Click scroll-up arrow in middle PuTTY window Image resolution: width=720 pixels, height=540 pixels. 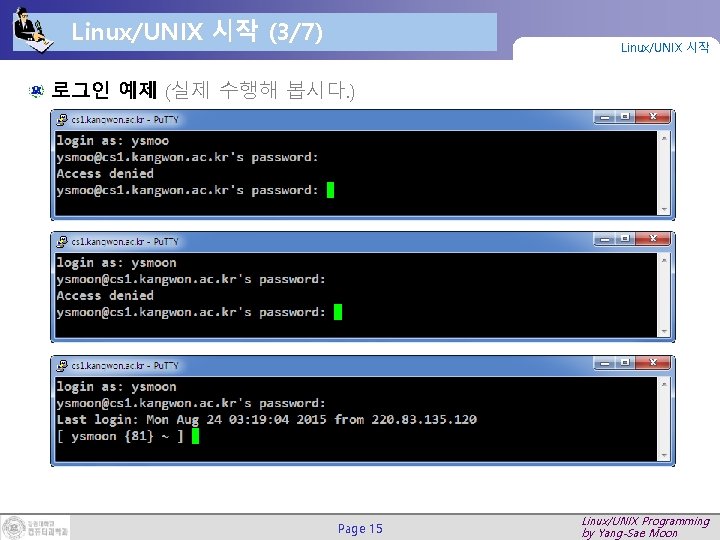pyautogui.click(x=664, y=260)
